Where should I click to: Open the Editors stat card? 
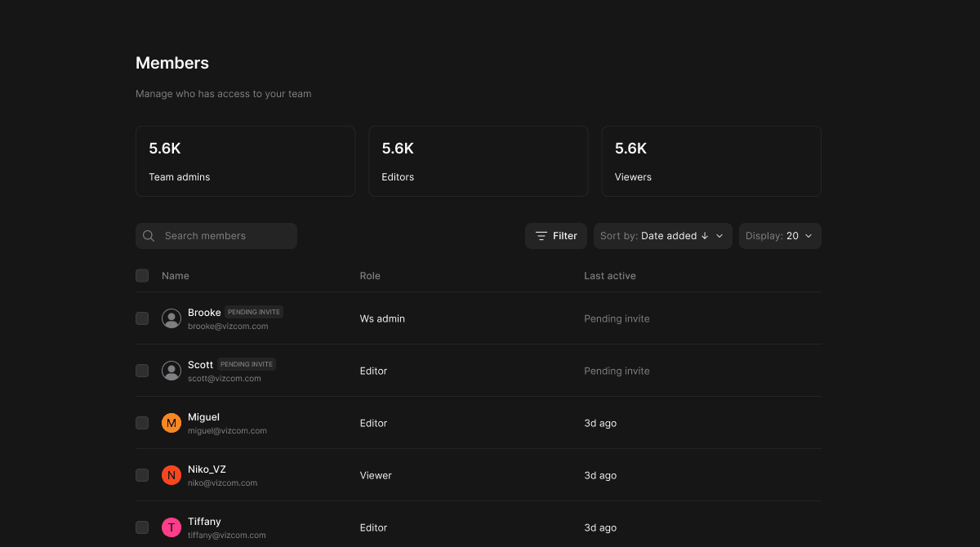(479, 161)
